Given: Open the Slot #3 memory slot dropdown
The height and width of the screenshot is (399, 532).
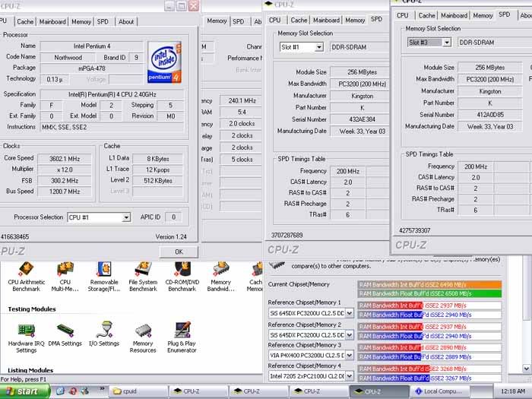Looking at the screenshot, I should pyautogui.click(x=446, y=42).
